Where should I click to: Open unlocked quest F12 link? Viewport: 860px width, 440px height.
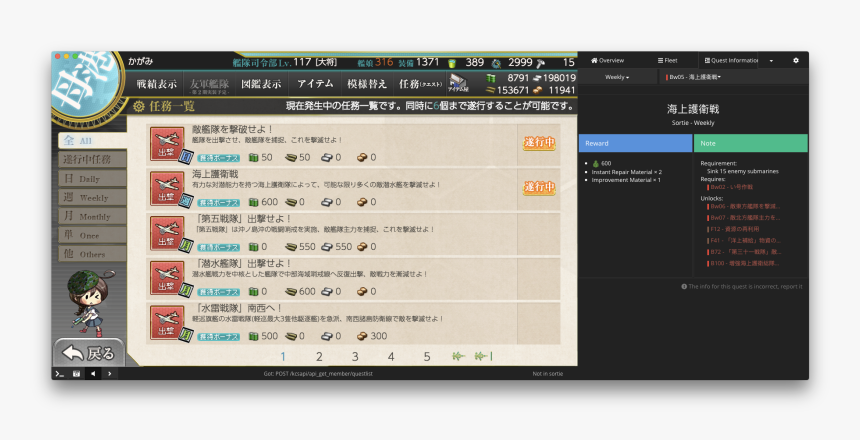point(734,229)
